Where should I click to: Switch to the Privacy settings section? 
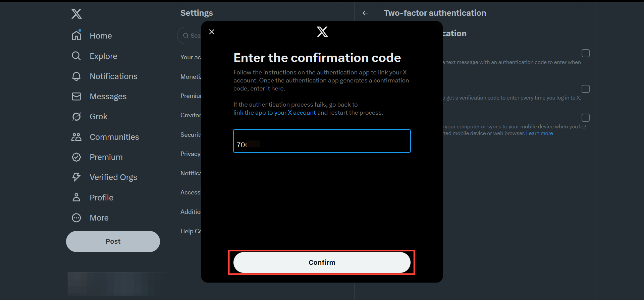[x=190, y=154]
